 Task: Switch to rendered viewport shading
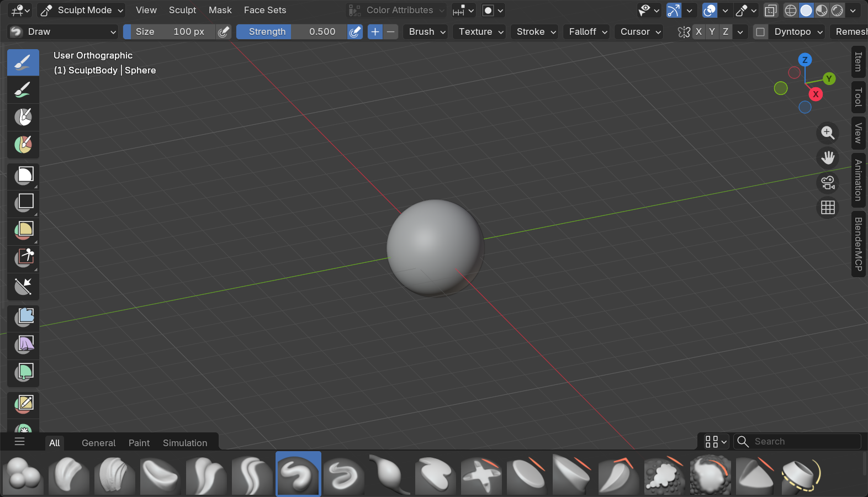[837, 10]
